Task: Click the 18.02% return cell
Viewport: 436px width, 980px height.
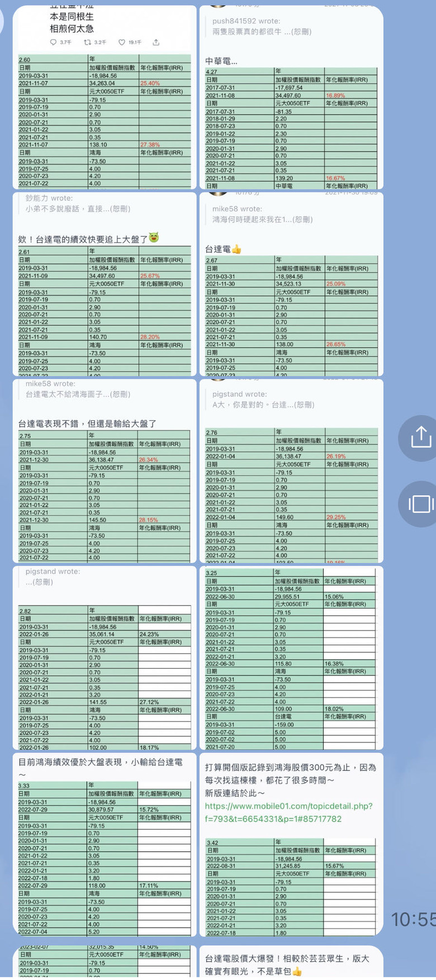Action: click(349, 708)
